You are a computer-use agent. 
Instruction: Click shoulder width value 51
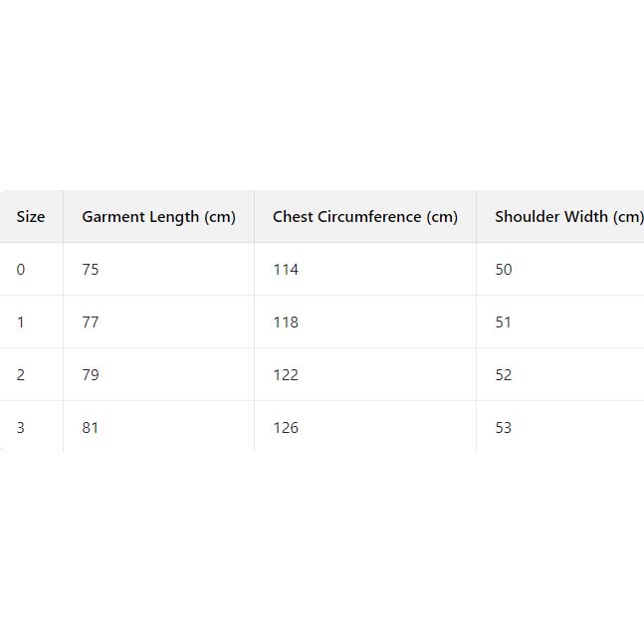(x=504, y=322)
